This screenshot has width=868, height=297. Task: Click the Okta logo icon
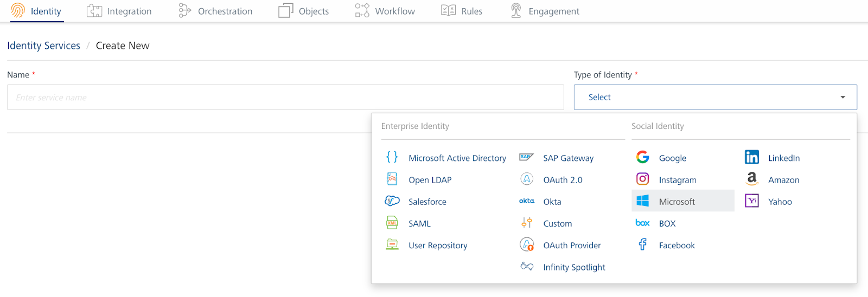pos(527,201)
